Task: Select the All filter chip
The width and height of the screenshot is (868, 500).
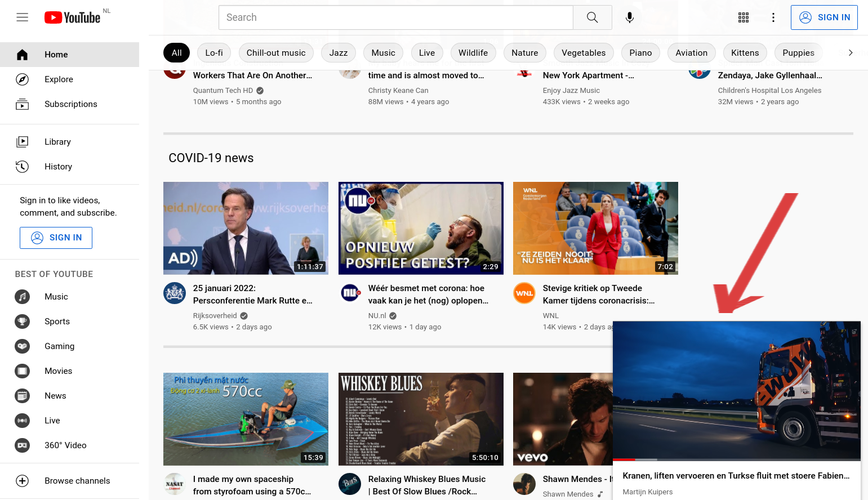Action: [177, 53]
